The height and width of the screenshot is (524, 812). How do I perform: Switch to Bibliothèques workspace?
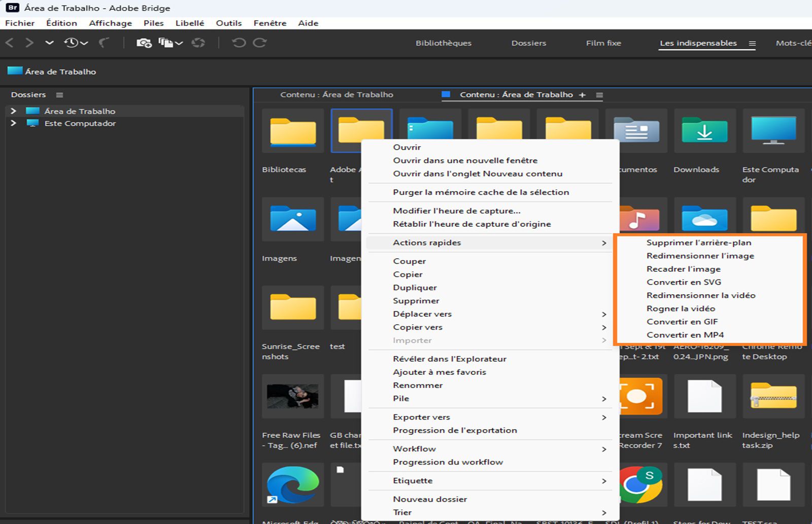(x=444, y=43)
